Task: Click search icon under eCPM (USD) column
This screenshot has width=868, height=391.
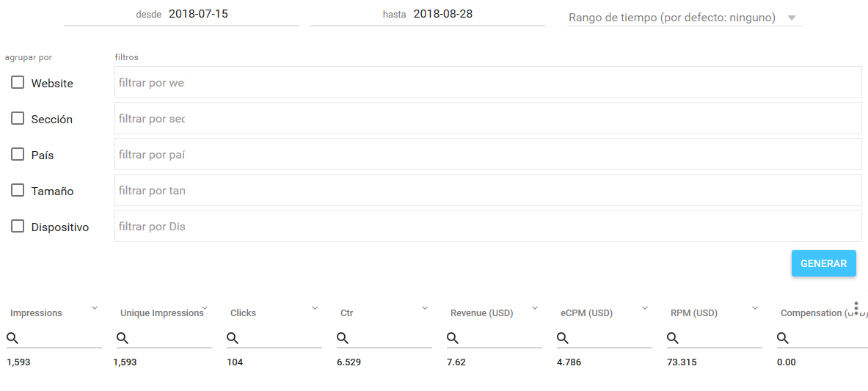Action: [x=563, y=338]
